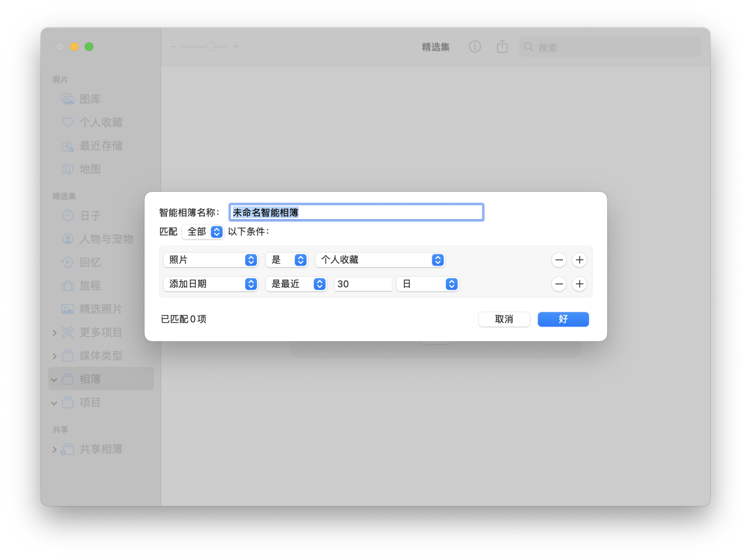Open the 匹配 全部 dropdown
Viewport: 751px width, 560px height.
203,231
